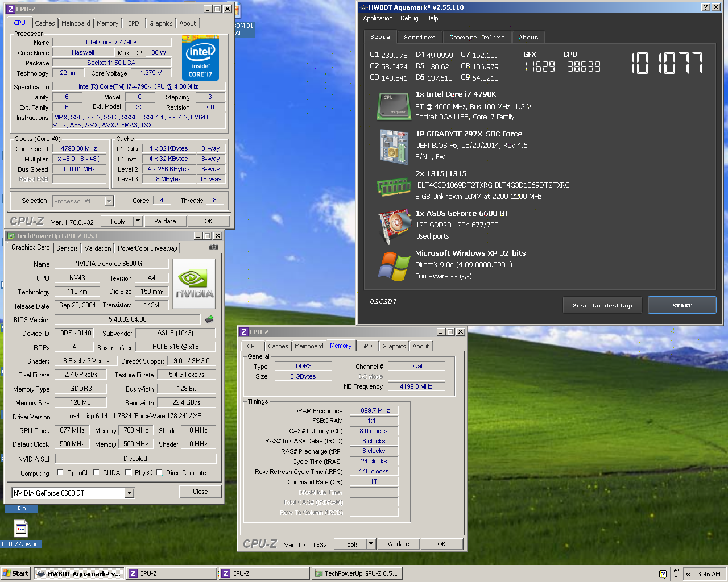Switch to TechPowerUp GPU-Z taskbar item
The width and height of the screenshot is (728, 582).
pos(357,573)
